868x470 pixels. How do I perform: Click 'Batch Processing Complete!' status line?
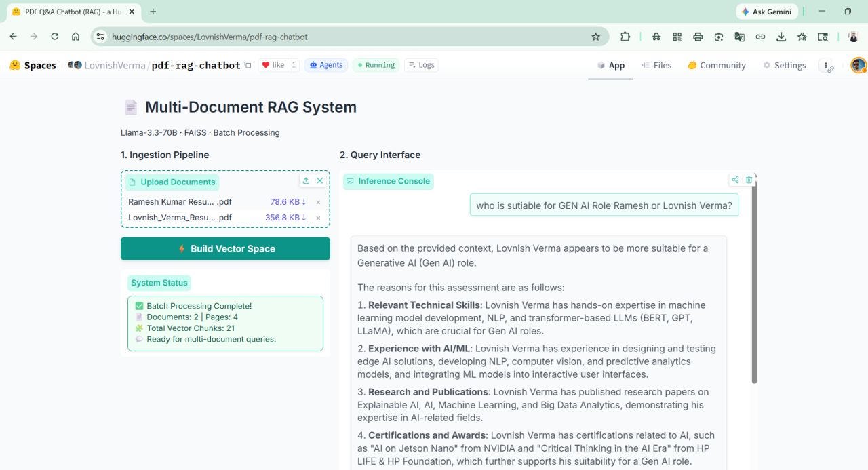193,306
